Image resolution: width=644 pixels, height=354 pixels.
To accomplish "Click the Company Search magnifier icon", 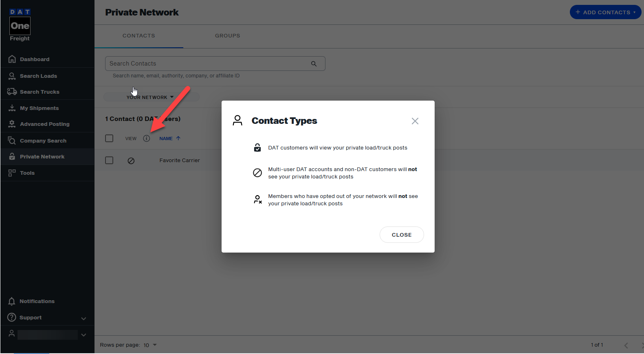I will pos(12,141).
